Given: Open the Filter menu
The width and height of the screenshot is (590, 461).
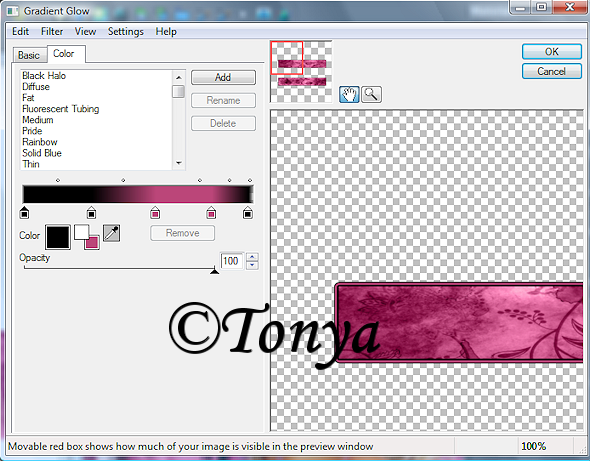Looking at the screenshot, I should point(52,32).
